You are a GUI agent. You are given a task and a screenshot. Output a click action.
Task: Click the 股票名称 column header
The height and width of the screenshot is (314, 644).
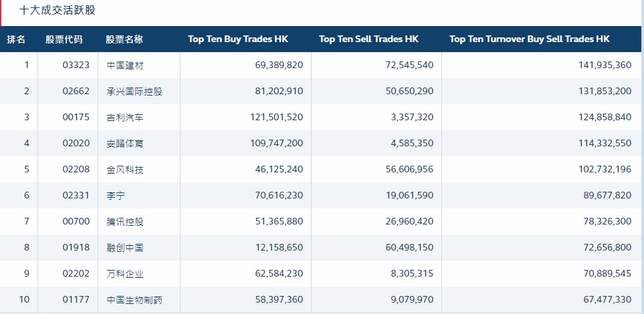click(x=124, y=39)
